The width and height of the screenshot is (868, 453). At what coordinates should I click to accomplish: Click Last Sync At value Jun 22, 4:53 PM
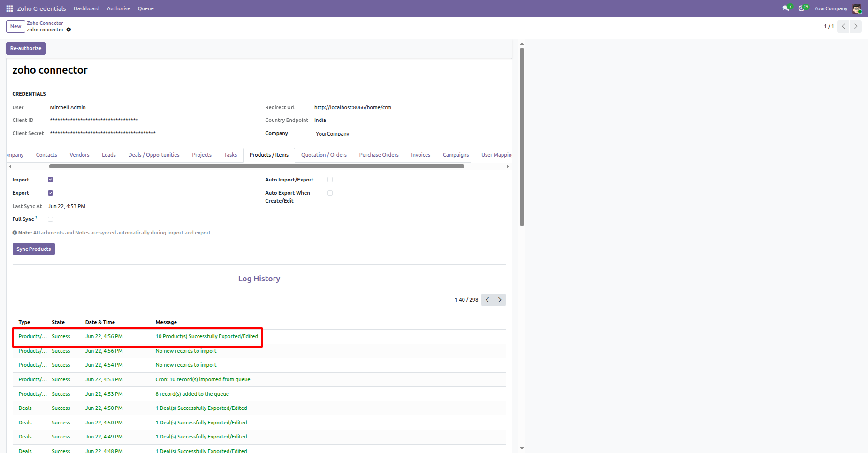click(67, 206)
